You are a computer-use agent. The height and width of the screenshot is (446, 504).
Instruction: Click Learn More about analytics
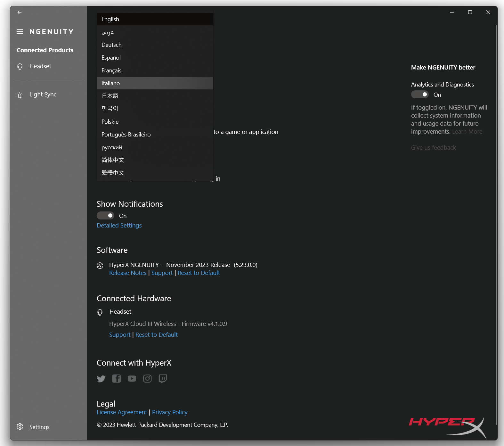tap(467, 131)
